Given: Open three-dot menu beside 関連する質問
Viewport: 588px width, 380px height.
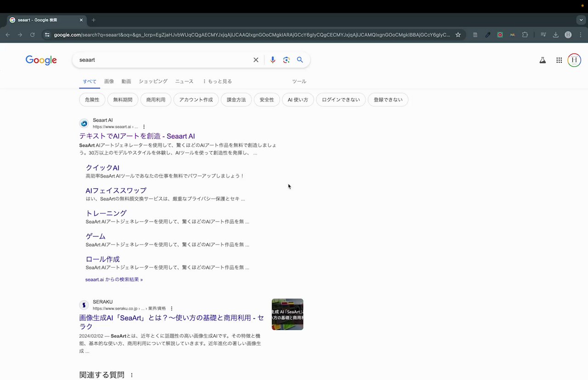Looking at the screenshot, I should pos(132,375).
